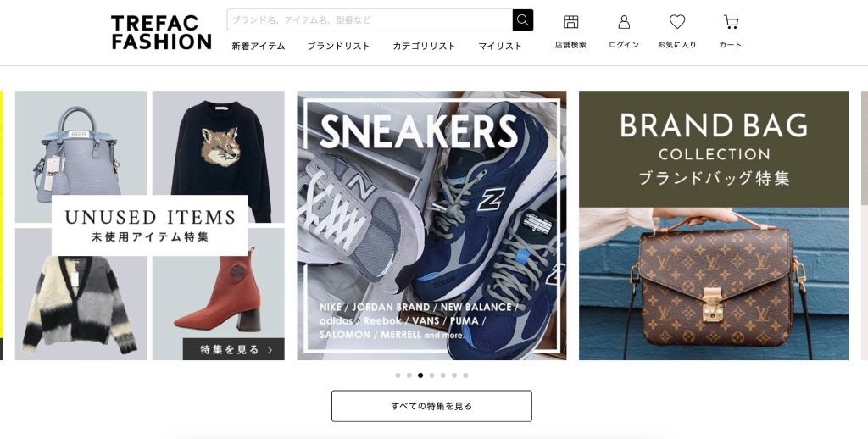This screenshot has width=868, height=439.
Task: Select the first carousel dot
Action: pos(398,375)
